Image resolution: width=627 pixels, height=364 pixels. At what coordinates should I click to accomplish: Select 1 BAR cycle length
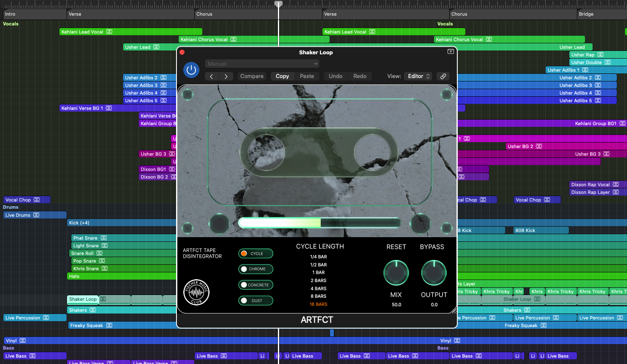319,273
